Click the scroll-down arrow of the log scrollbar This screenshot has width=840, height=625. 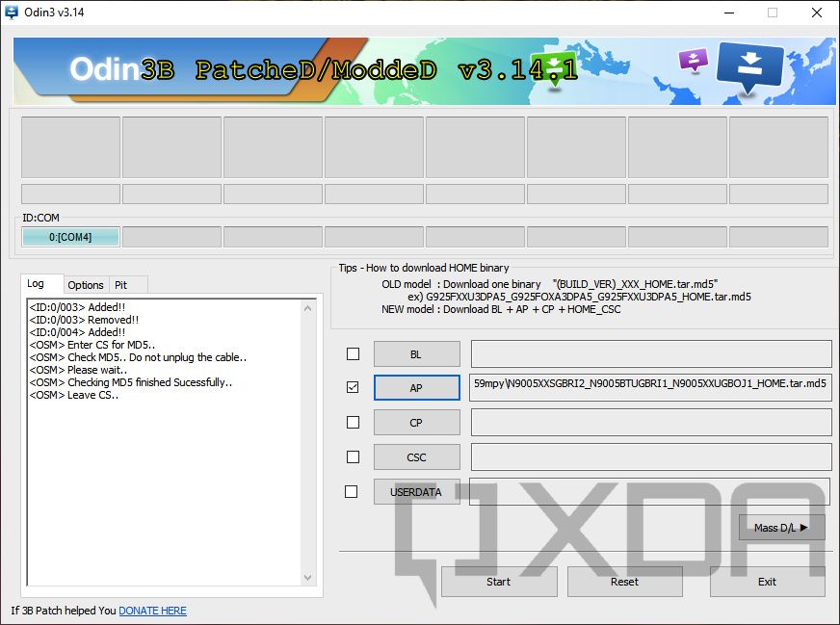coord(310,577)
